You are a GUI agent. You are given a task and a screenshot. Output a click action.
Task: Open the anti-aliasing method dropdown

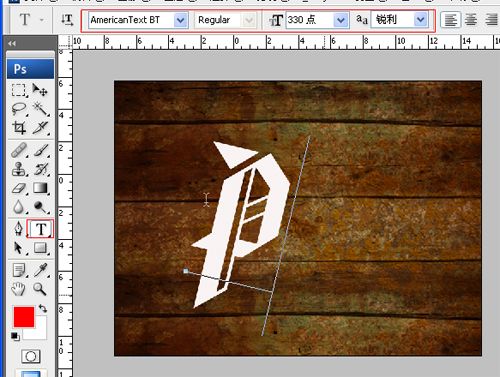point(421,20)
